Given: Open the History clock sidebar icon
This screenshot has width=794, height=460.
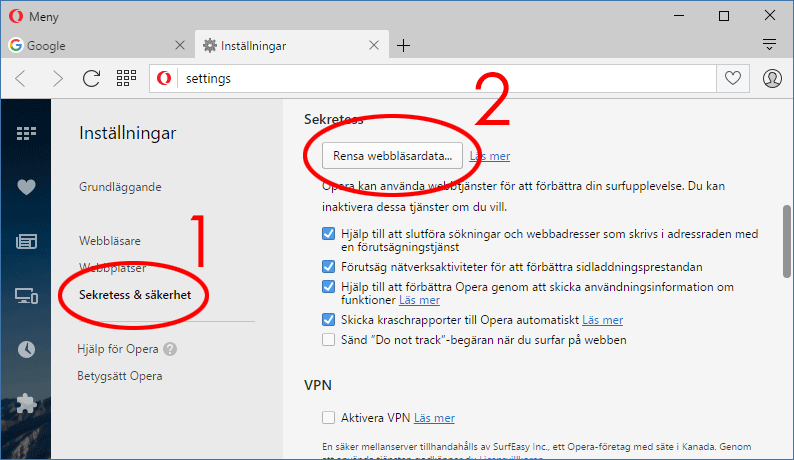Looking at the screenshot, I should 26,349.
